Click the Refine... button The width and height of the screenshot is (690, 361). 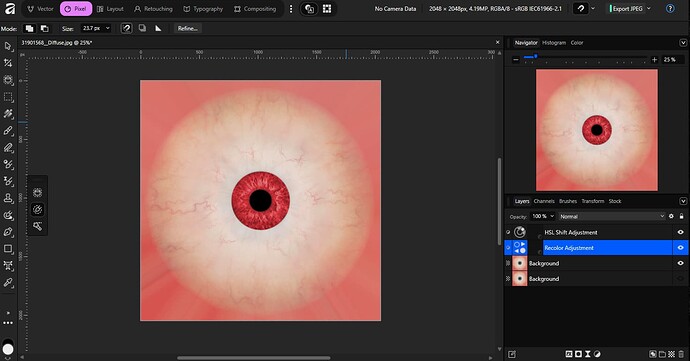pyautogui.click(x=187, y=28)
